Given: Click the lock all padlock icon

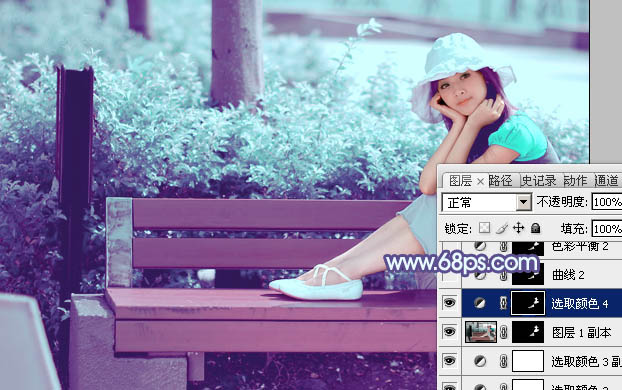Looking at the screenshot, I should tap(536, 228).
